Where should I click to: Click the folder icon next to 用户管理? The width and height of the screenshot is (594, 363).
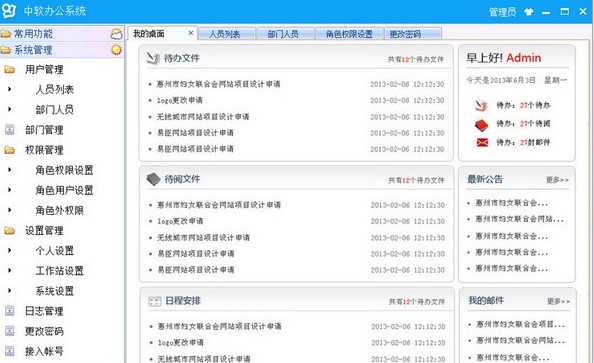(9, 69)
